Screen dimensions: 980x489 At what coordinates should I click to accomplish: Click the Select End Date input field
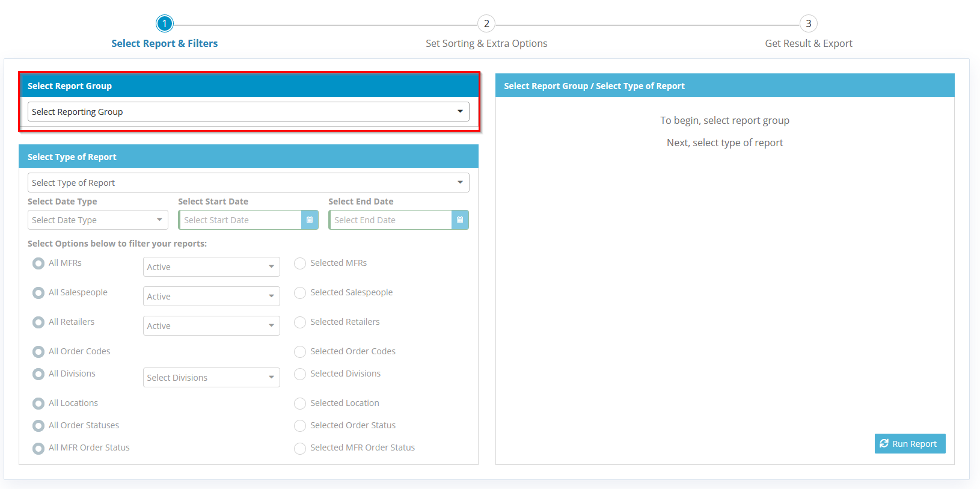pyautogui.click(x=390, y=220)
